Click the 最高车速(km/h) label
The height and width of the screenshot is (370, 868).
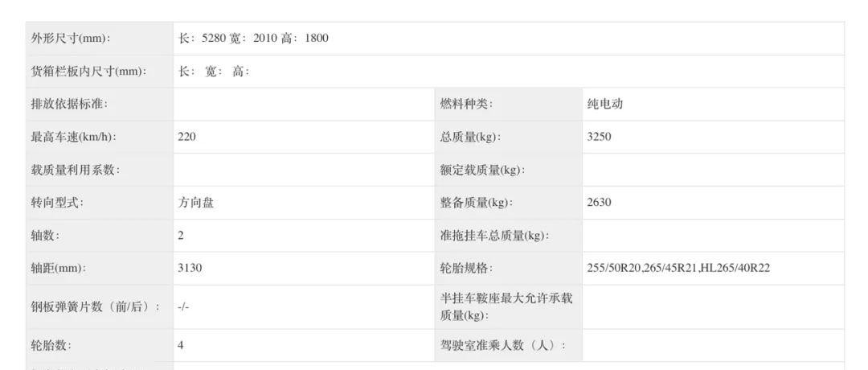[74, 137]
